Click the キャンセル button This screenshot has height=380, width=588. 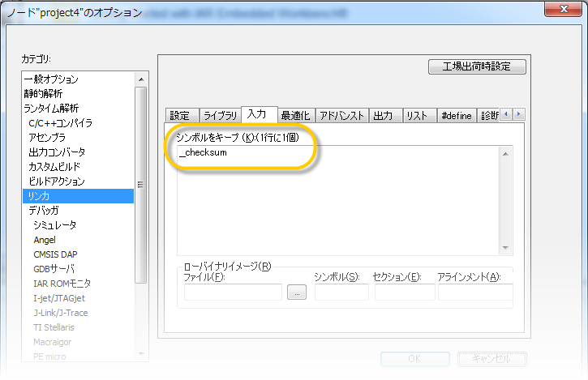tap(492, 359)
